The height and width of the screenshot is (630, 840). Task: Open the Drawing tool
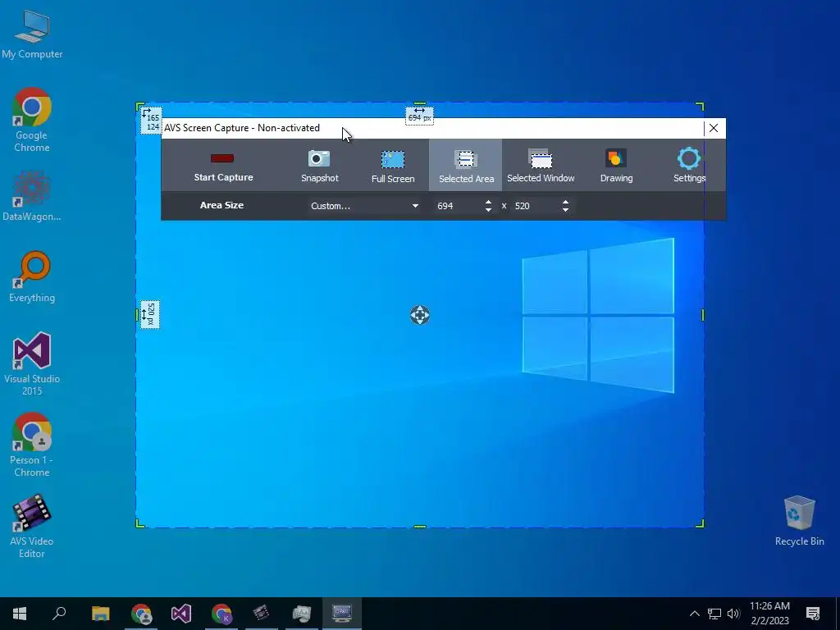pos(616,167)
